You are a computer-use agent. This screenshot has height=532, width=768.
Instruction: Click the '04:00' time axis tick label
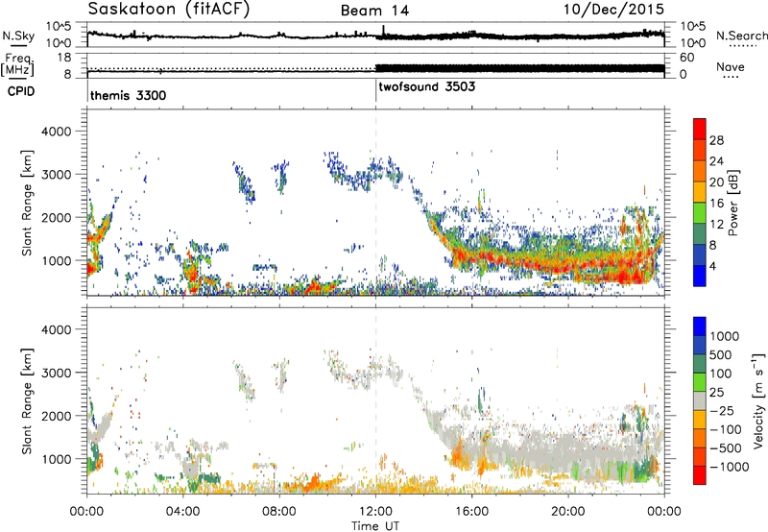pyautogui.click(x=182, y=512)
